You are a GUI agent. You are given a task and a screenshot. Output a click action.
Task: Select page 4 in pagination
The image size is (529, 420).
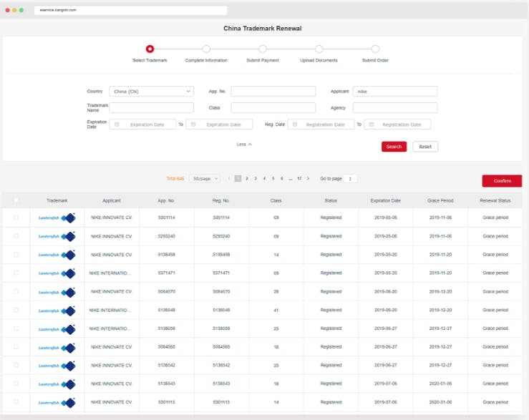(264, 178)
